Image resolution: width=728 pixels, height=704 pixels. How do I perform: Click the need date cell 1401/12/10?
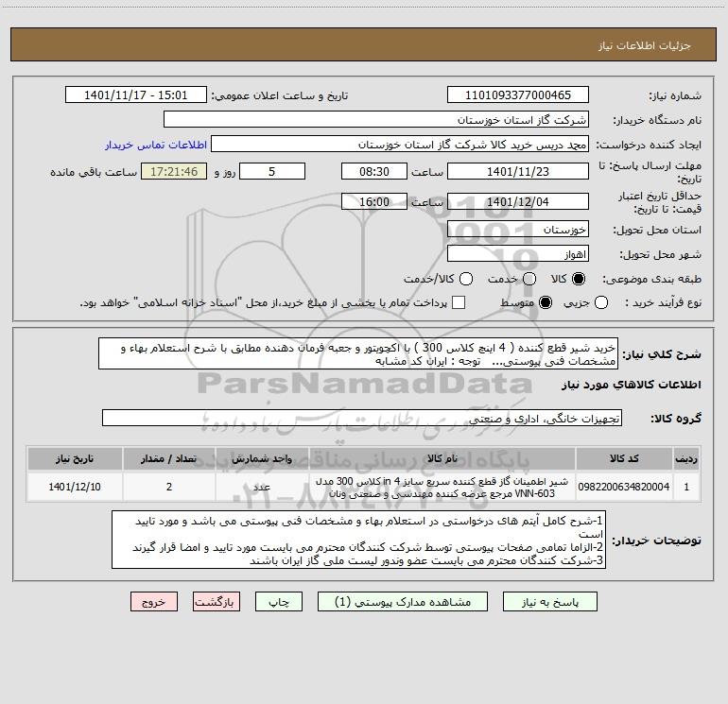(x=75, y=487)
